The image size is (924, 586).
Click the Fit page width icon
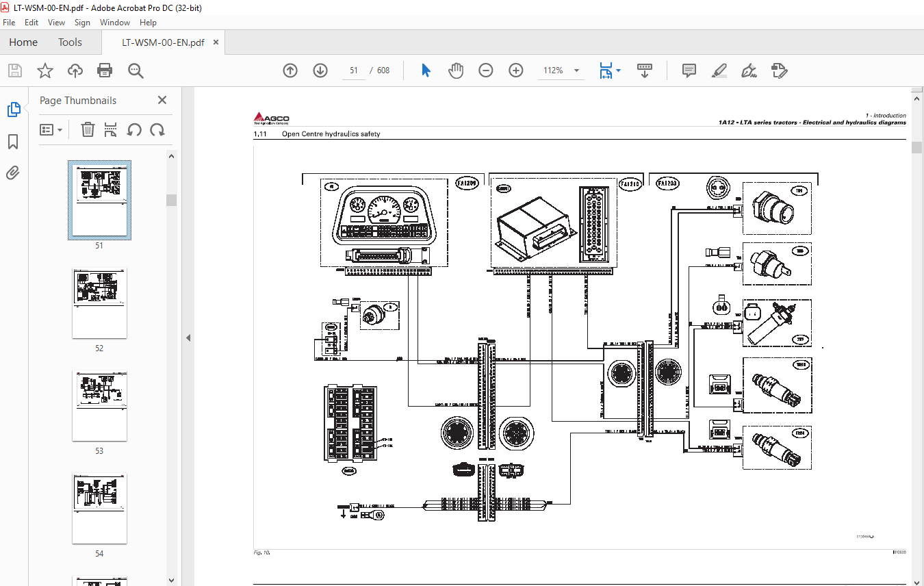[x=606, y=71]
